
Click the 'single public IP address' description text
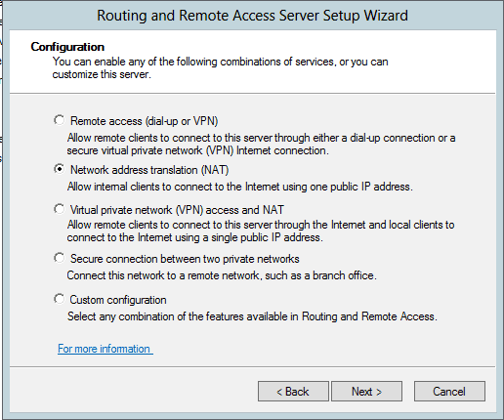pos(261,231)
